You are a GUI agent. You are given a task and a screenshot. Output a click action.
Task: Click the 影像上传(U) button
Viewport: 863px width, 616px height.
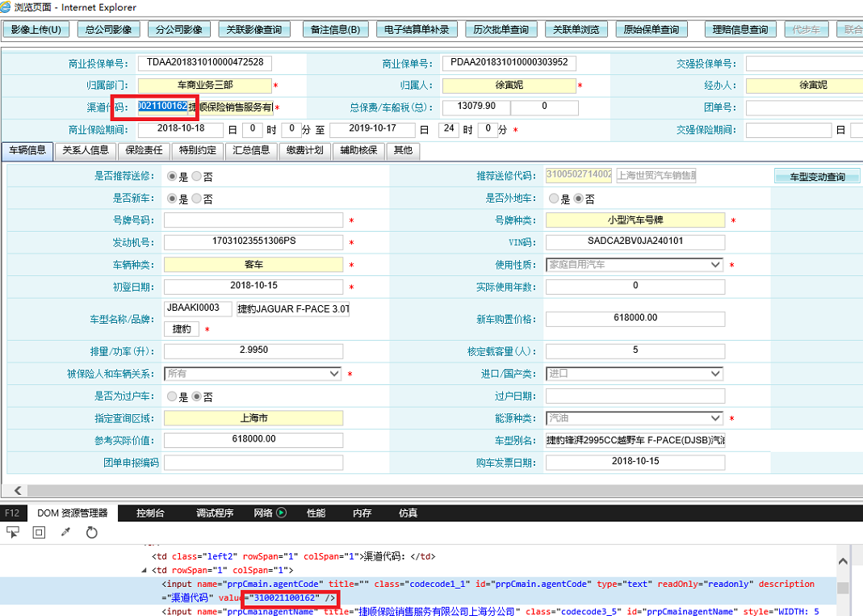[36, 30]
